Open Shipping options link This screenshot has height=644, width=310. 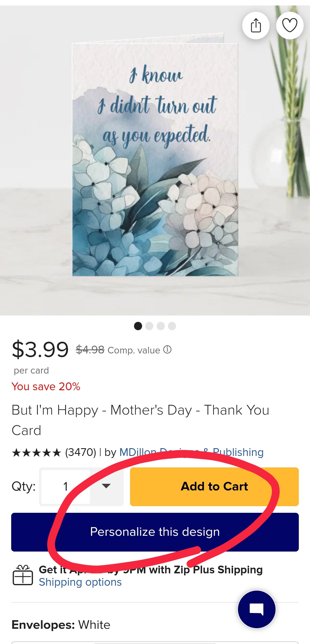[80, 582]
